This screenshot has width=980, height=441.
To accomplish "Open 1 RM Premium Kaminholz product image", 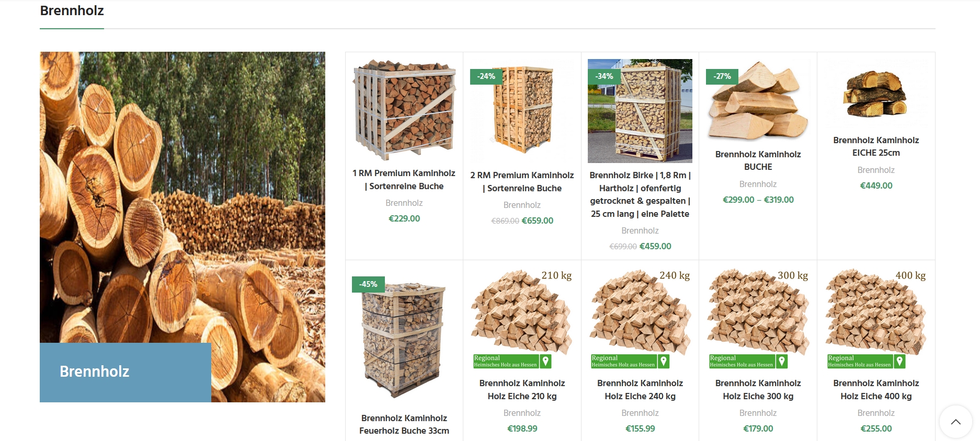I will 404,110.
